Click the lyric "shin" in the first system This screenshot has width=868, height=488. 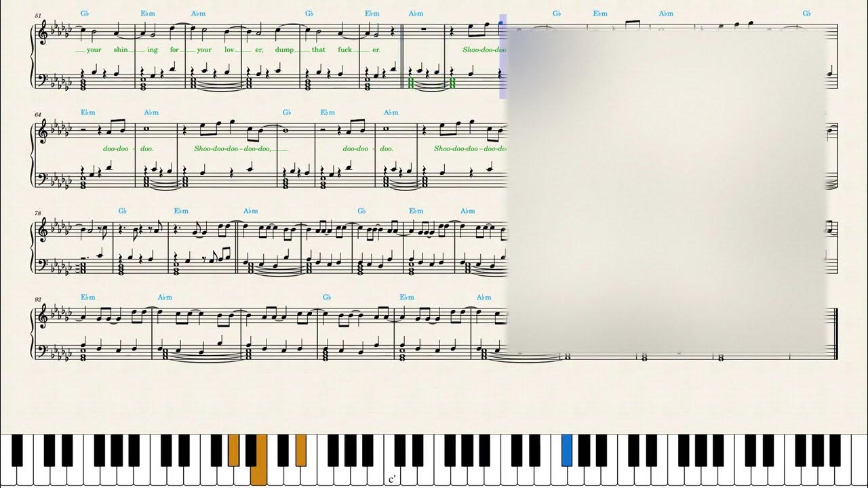point(121,49)
